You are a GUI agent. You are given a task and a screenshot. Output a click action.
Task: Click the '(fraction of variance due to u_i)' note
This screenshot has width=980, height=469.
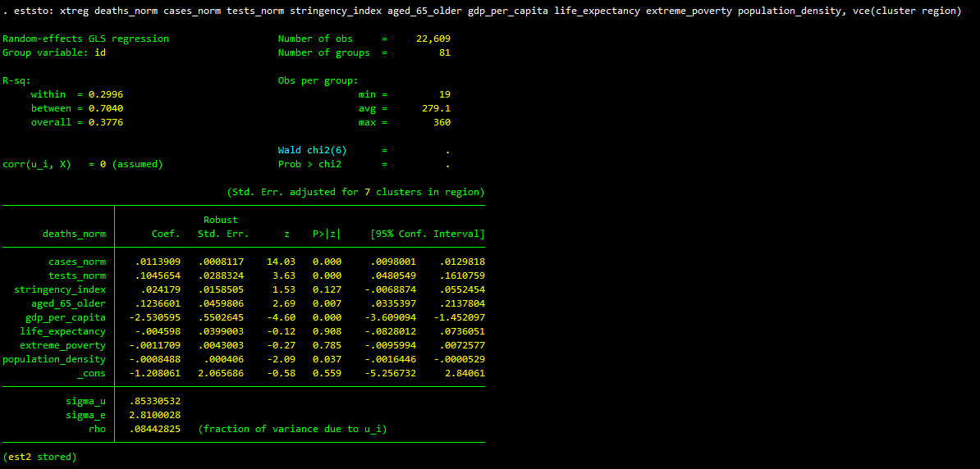(292, 430)
